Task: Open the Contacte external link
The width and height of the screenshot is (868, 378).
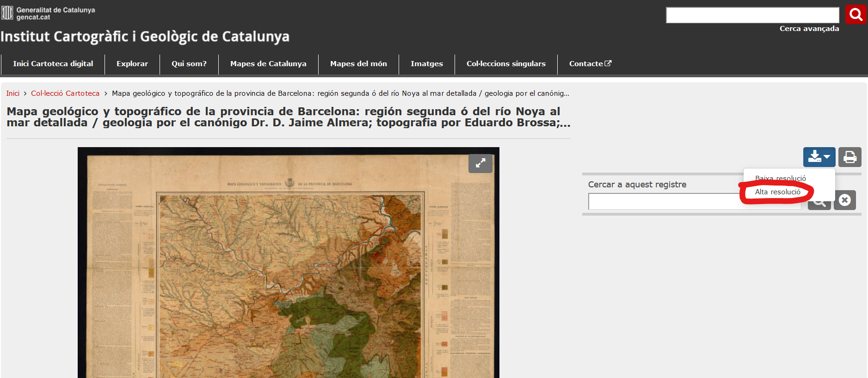Action: click(x=590, y=64)
